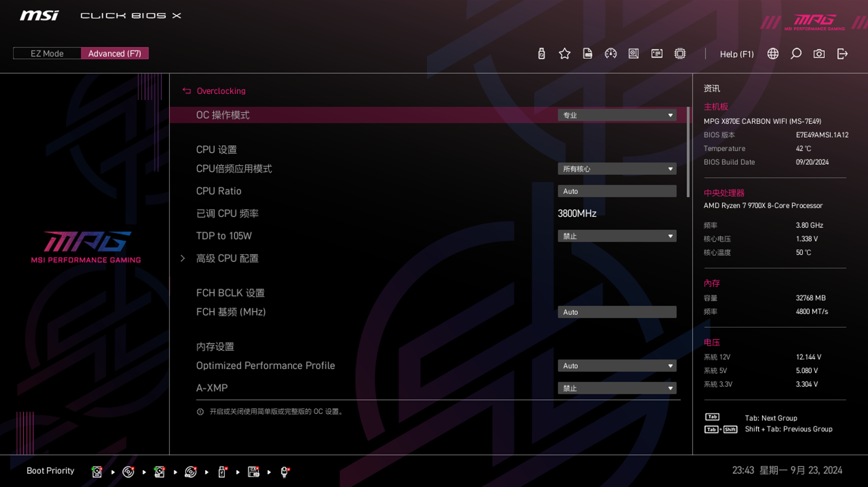
Task: Click the Help (F1) button
Action: [736, 54]
